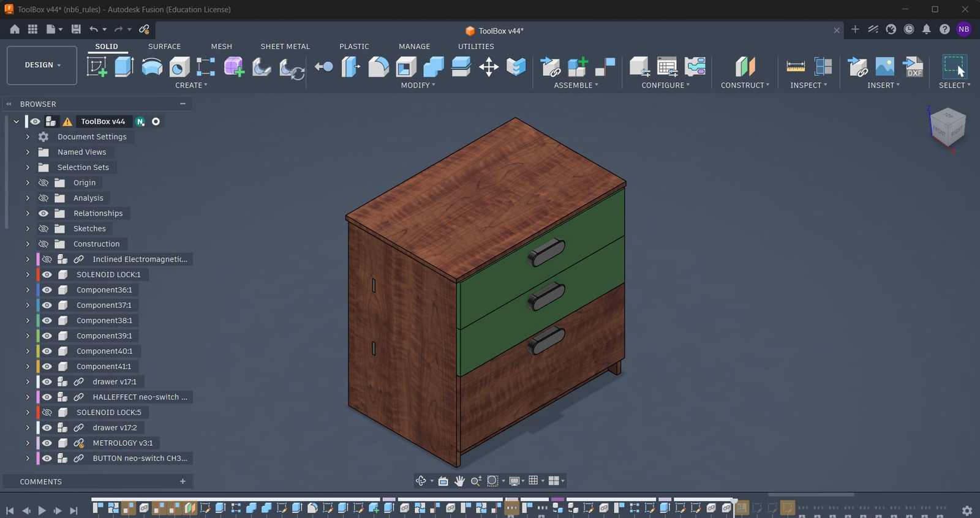Click the Combine tool icon

pyautogui.click(x=434, y=67)
